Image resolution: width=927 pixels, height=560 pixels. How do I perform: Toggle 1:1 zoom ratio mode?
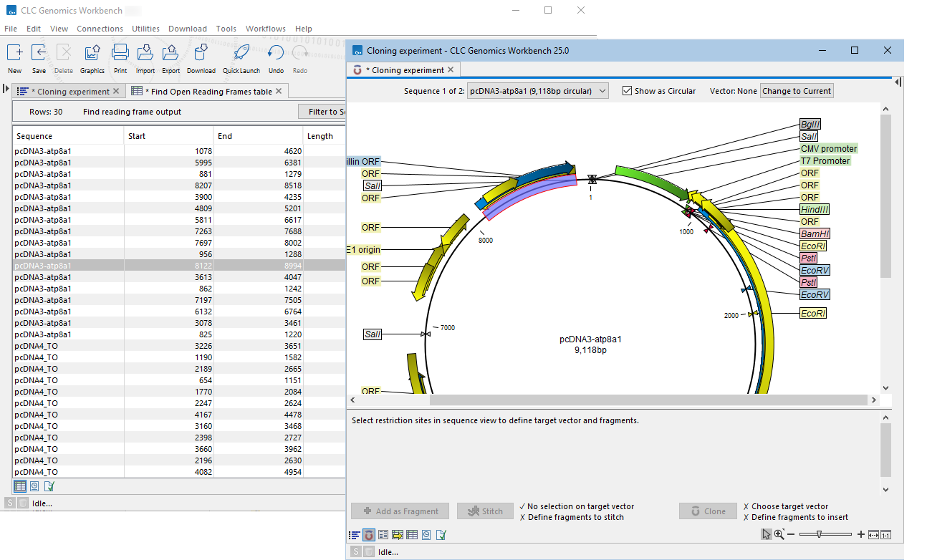[x=886, y=534]
